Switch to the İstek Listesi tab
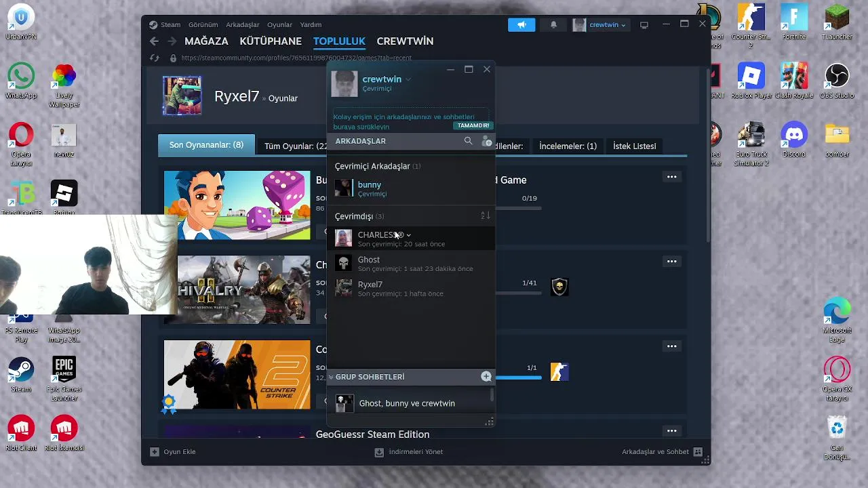The height and width of the screenshot is (488, 868). click(634, 146)
